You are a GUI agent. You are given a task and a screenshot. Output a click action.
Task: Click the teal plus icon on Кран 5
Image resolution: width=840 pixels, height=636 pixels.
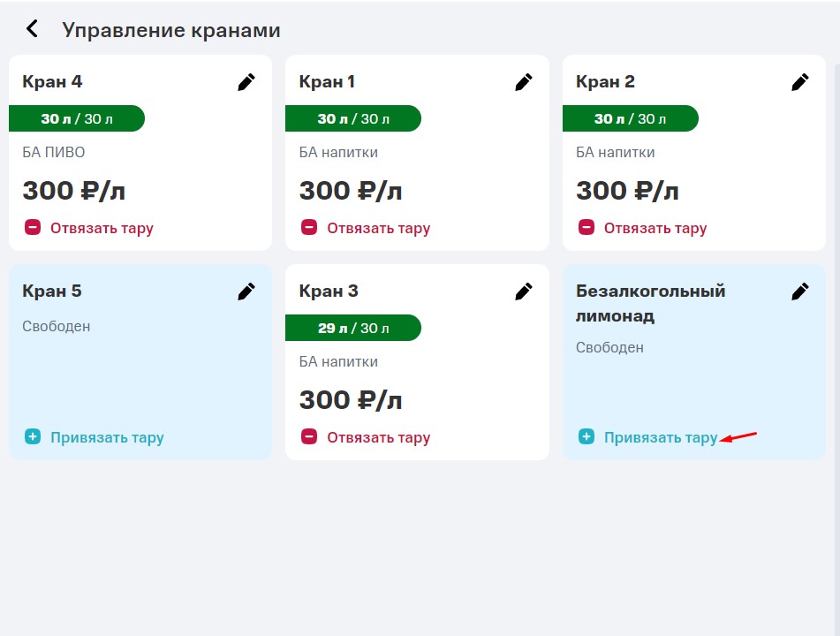pyautogui.click(x=33, y=437)
